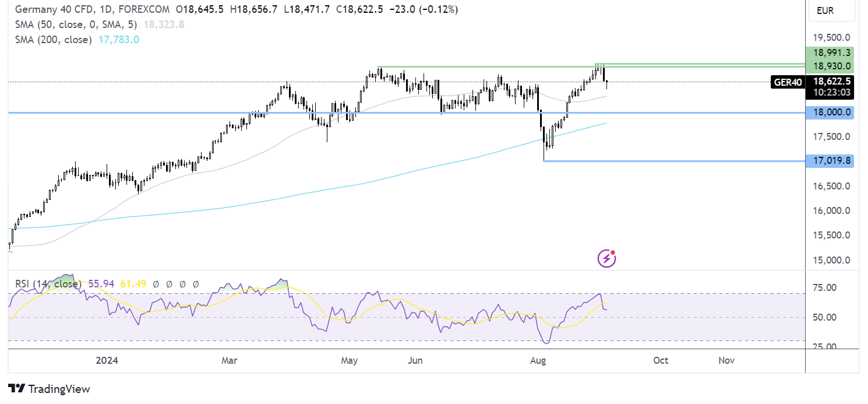This screenshot has width=868, height=404.
Task: Click the SMA 200 value 17,783.0
Action: (119, 40)
